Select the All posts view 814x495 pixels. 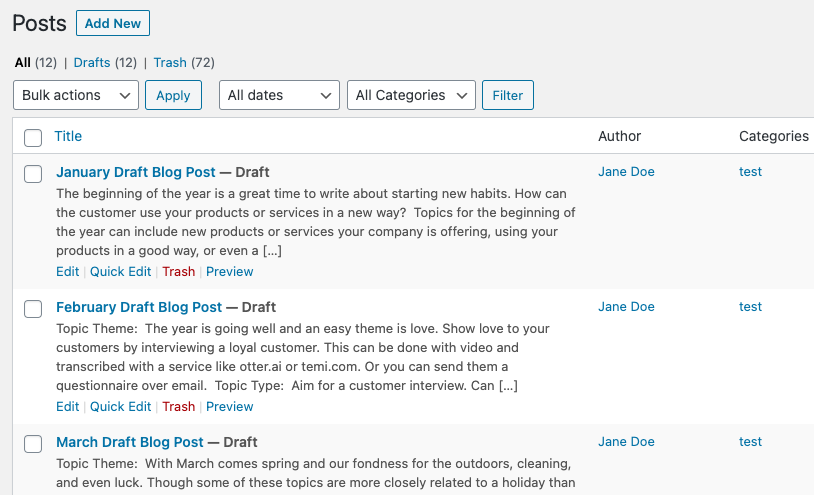[23, 62]
